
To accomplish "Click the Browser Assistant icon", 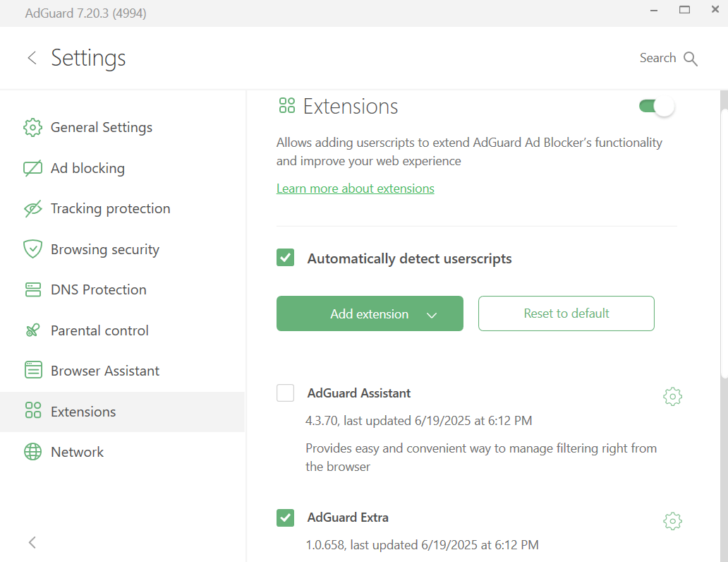I will click(32, 371).
